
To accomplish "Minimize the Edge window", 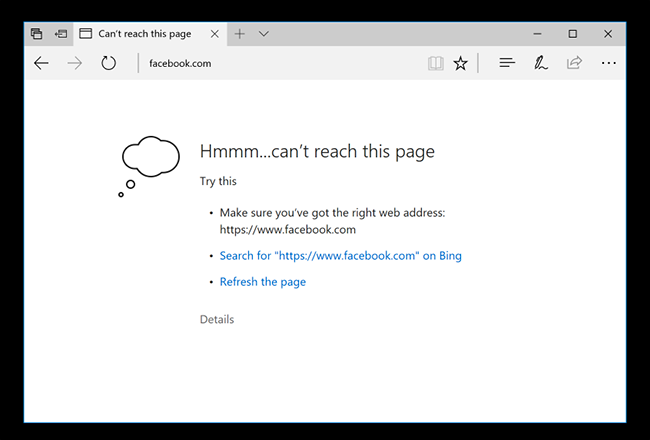I will (x=537, y=34).
